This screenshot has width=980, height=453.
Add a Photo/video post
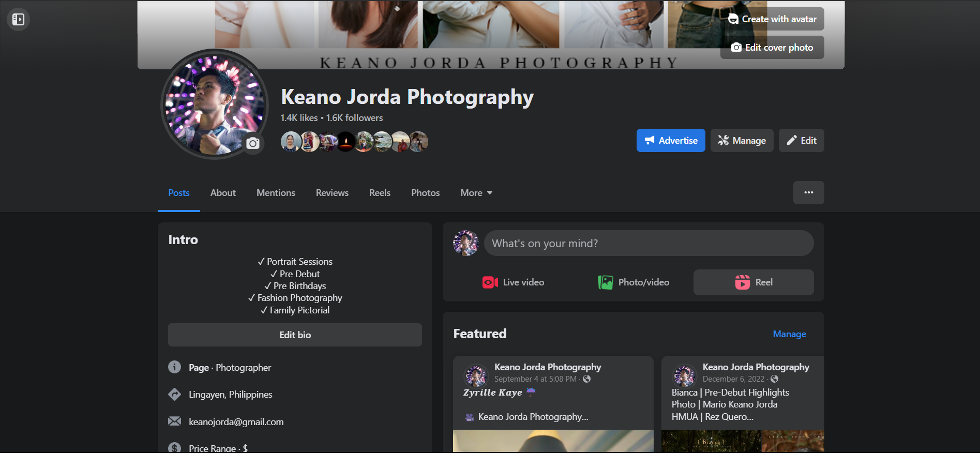(x=633, y=282)
